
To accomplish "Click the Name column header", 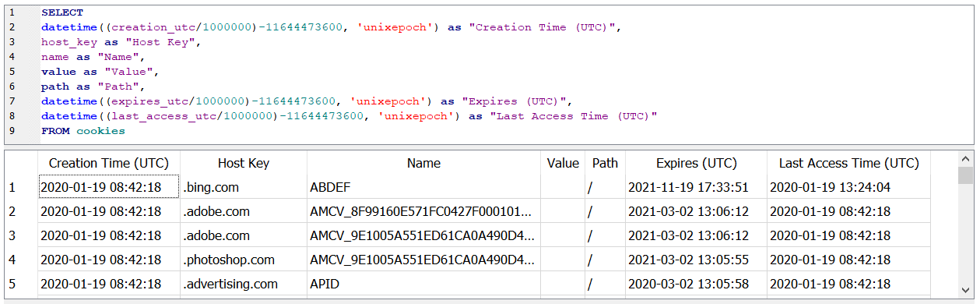I will 423,163.
